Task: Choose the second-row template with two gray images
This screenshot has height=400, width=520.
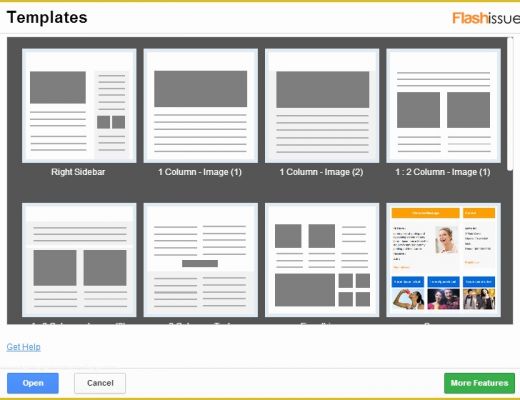Action: pyautogui.click(x=79, y=260)
